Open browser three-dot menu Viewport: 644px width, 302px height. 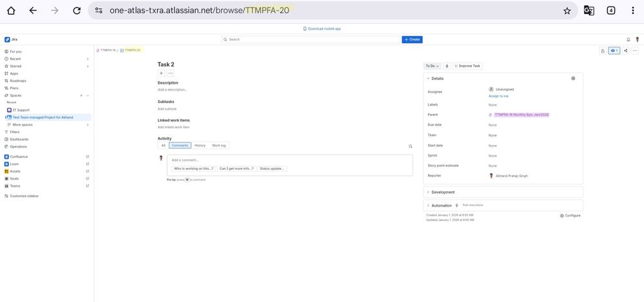[633, 11]
